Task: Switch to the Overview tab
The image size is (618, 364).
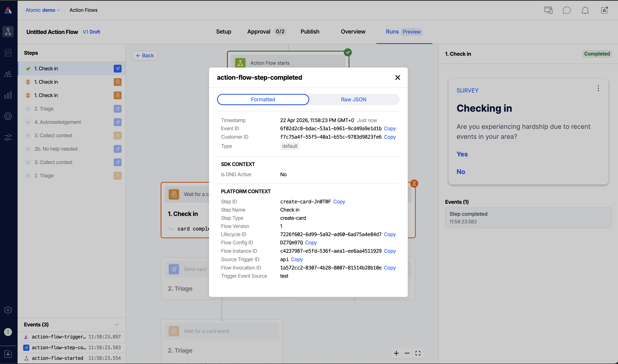Action: [x=353, y=31]
